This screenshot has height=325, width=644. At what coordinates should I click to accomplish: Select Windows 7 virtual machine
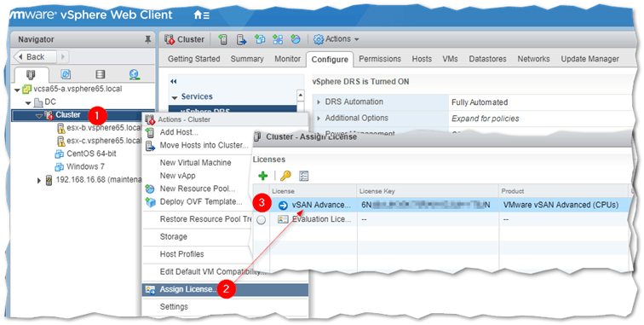point(85,166)
